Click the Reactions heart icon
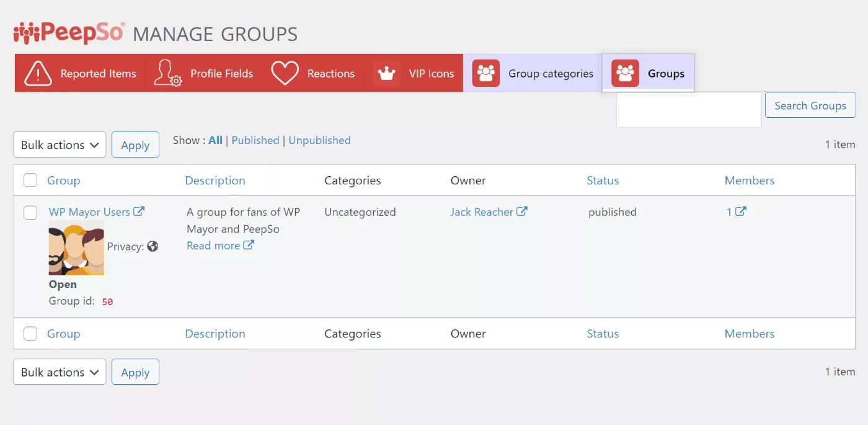 285,73
